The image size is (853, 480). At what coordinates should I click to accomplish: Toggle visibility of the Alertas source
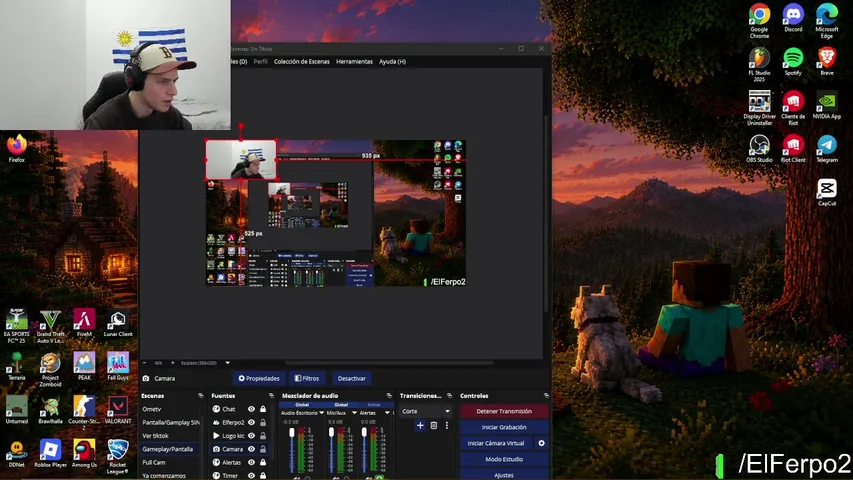[251, 462]
